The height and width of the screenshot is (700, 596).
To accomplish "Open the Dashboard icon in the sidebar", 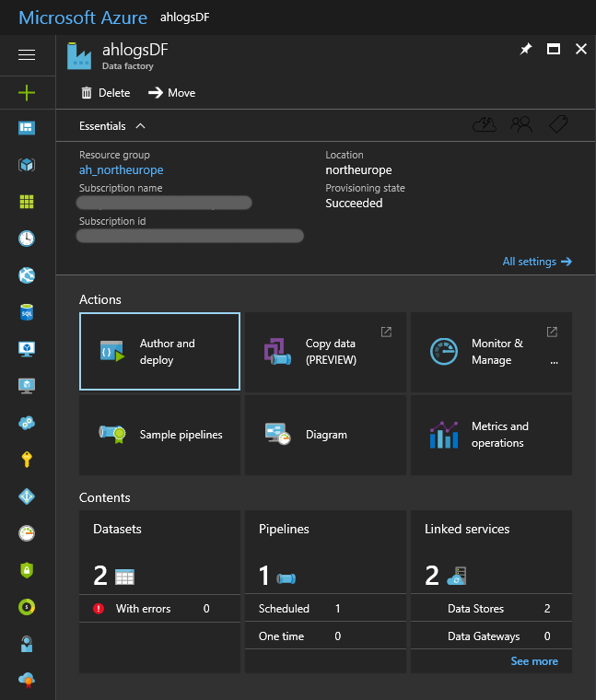I will pyautogui.click(x=27, y=128).
